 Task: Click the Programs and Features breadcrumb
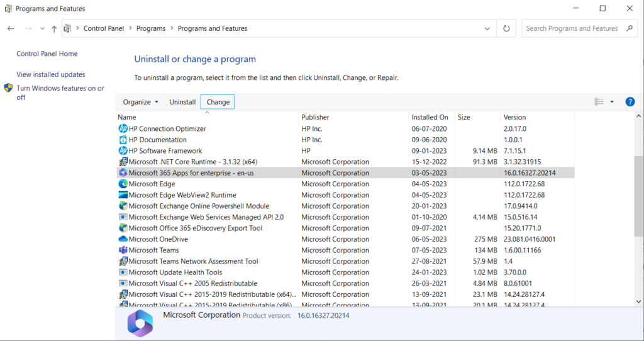click(213, 28)
